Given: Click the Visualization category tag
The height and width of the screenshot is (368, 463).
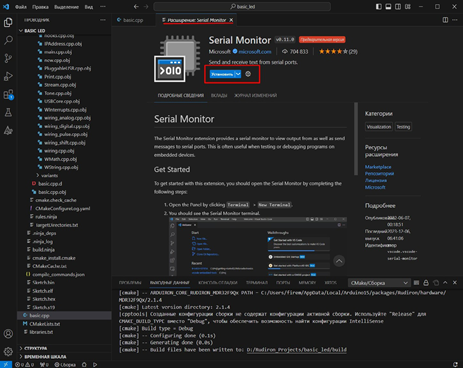Looking at the screenshot, I should [379, 127].
